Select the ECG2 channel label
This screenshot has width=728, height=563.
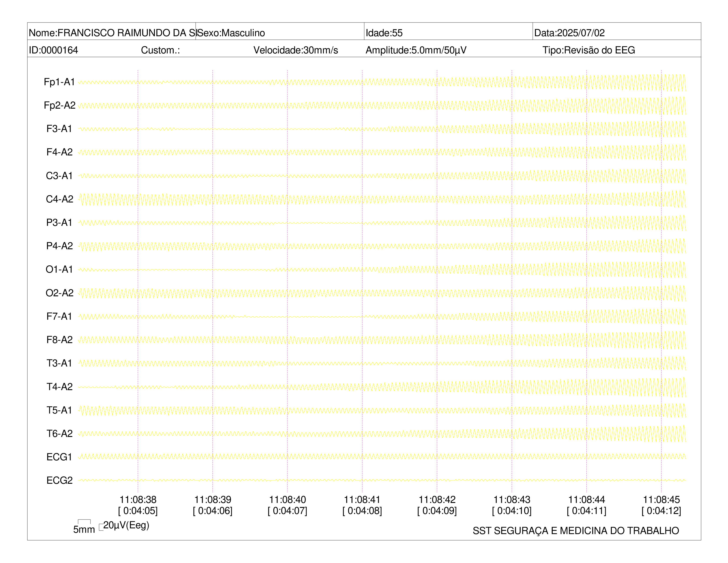pos(60,480)
